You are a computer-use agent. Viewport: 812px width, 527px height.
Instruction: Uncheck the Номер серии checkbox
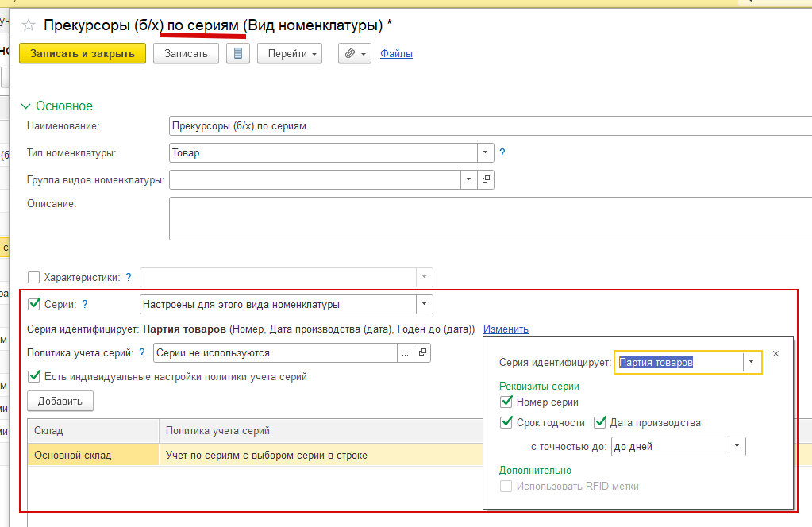pyautogui.click(x=506, y=402)
